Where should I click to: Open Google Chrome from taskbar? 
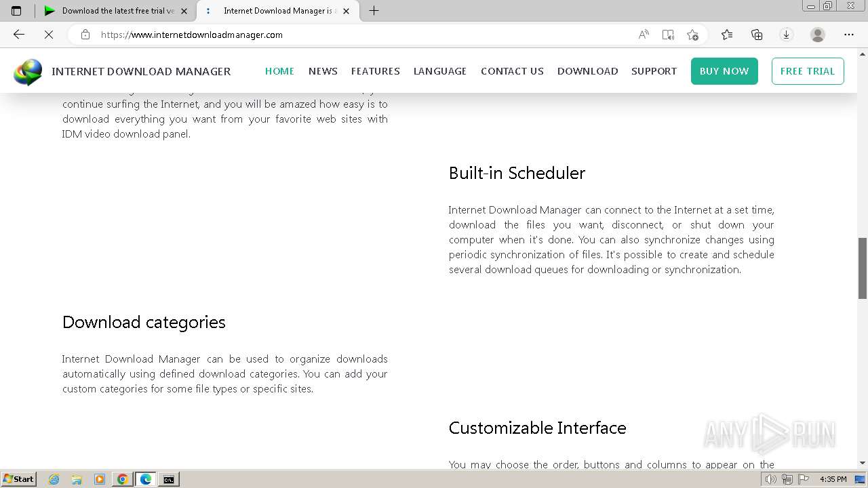coord(123,479)
